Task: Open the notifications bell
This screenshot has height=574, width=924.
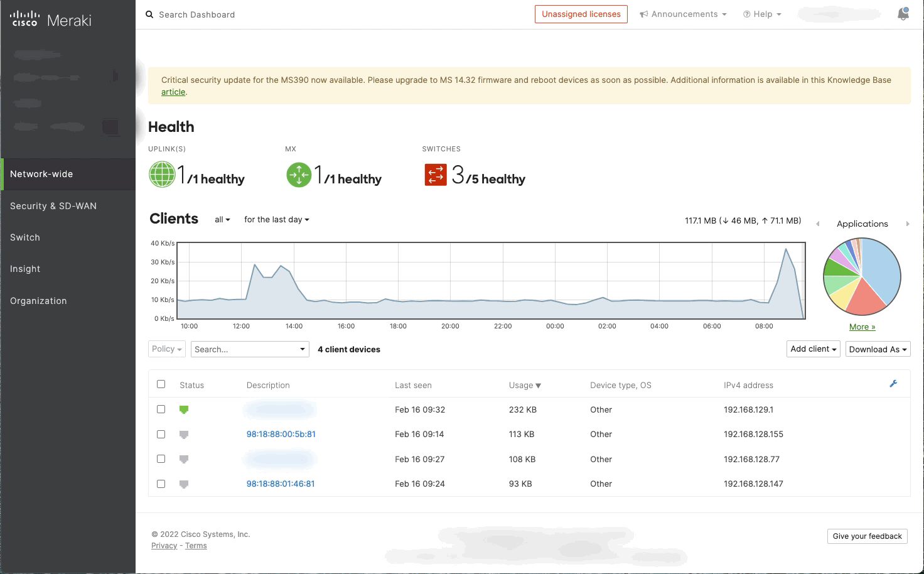Action: coord(903,13)
